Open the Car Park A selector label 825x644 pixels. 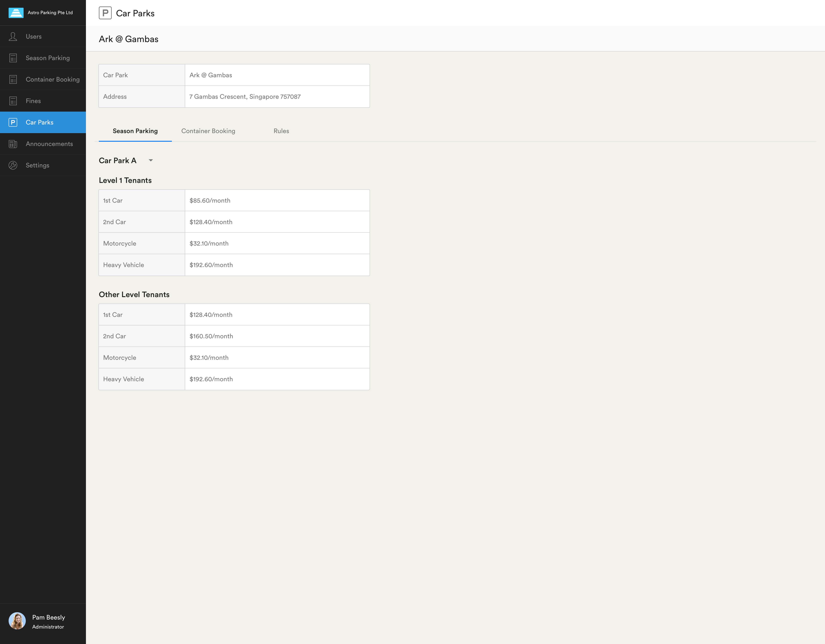tap(118, 160)
